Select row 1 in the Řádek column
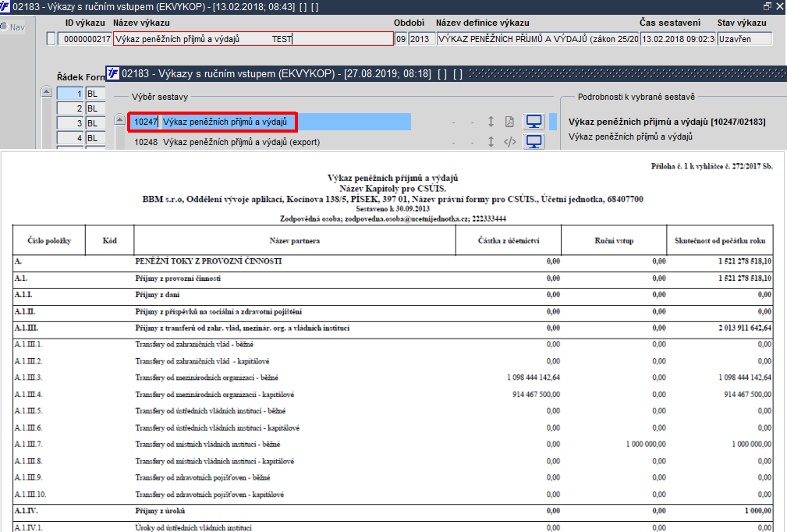This screenshot has width=787, height=532. pos(70,94)
